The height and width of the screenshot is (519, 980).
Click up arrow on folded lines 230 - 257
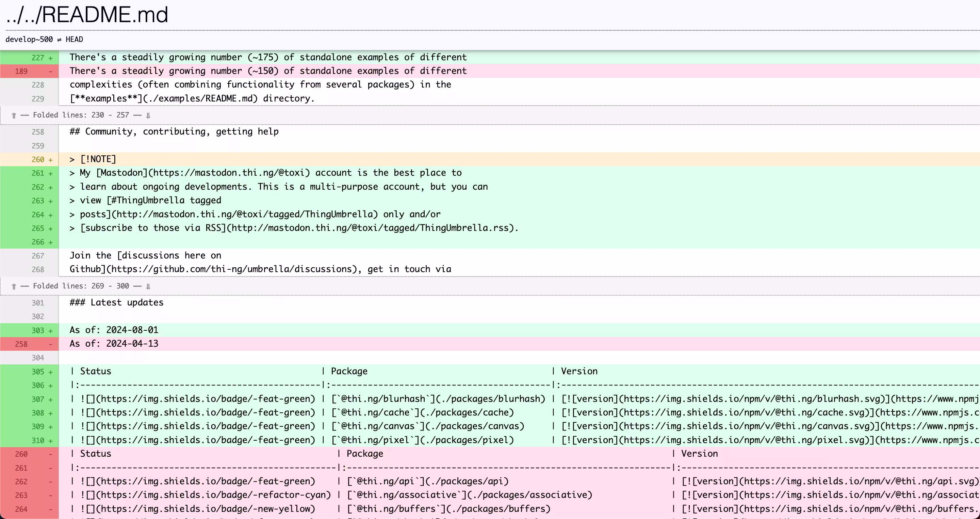14,115
